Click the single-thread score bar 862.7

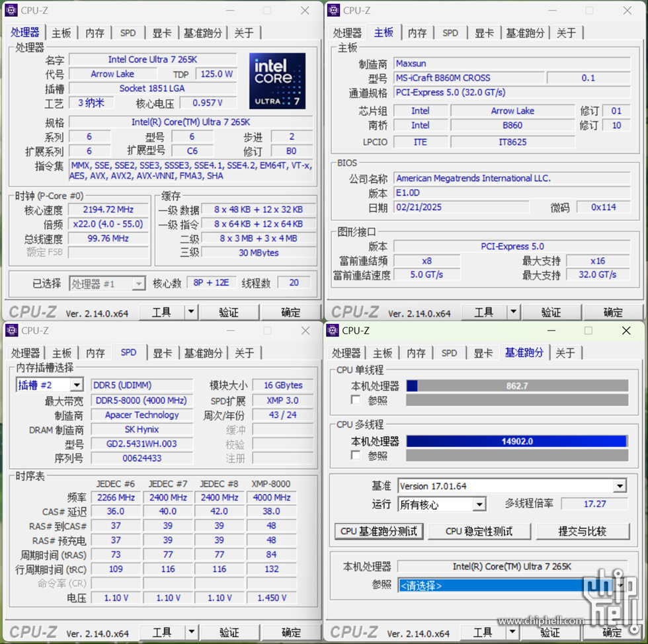pyautogui.click(x=517, y=386)
